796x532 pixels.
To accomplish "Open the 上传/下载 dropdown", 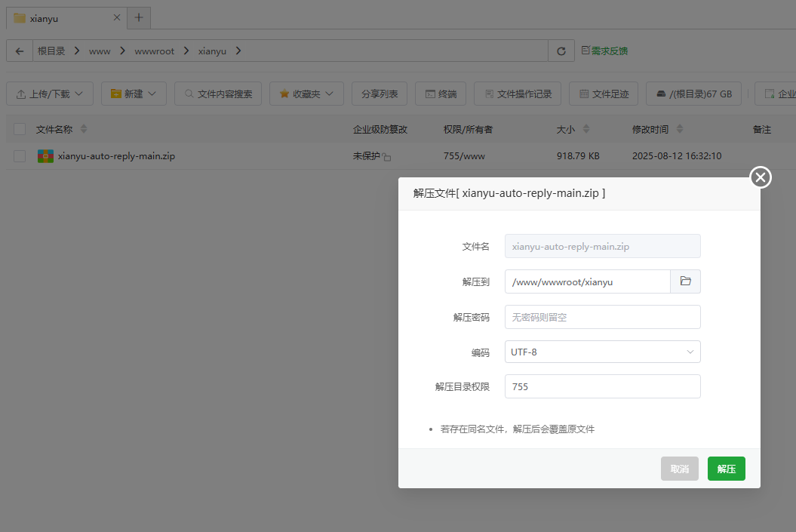I will point(50,94).
